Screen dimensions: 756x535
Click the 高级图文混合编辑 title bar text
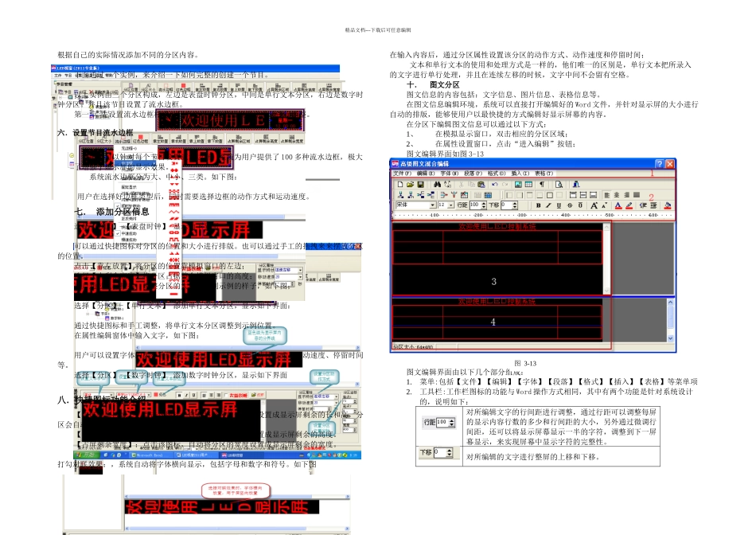click(x=425, y=164)
